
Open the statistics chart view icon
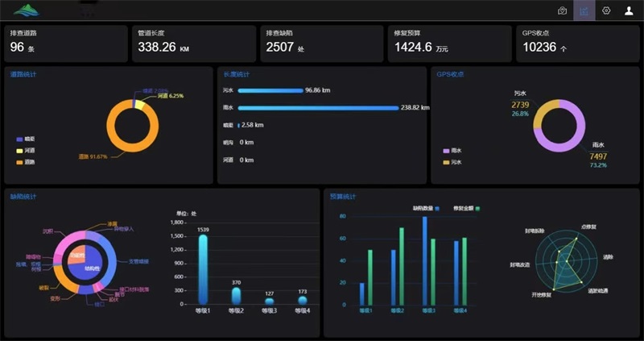584,10
